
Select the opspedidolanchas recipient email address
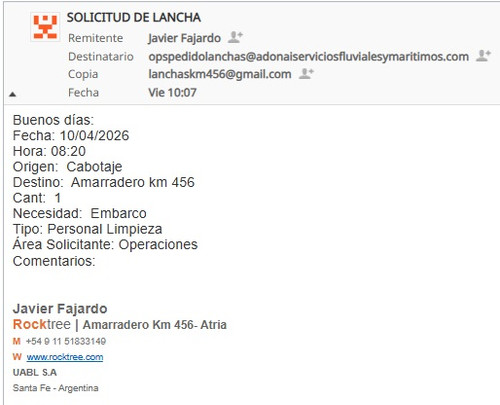tap(308, 57)
